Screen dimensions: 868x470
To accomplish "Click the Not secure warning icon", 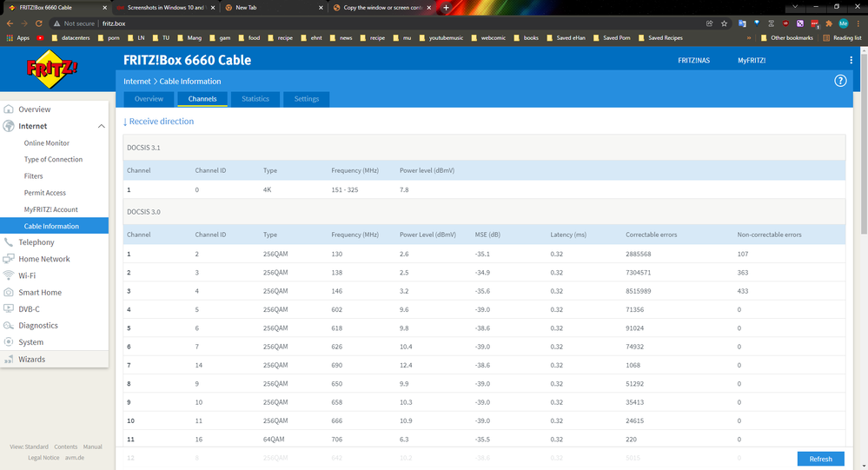I will click(56, 23).
